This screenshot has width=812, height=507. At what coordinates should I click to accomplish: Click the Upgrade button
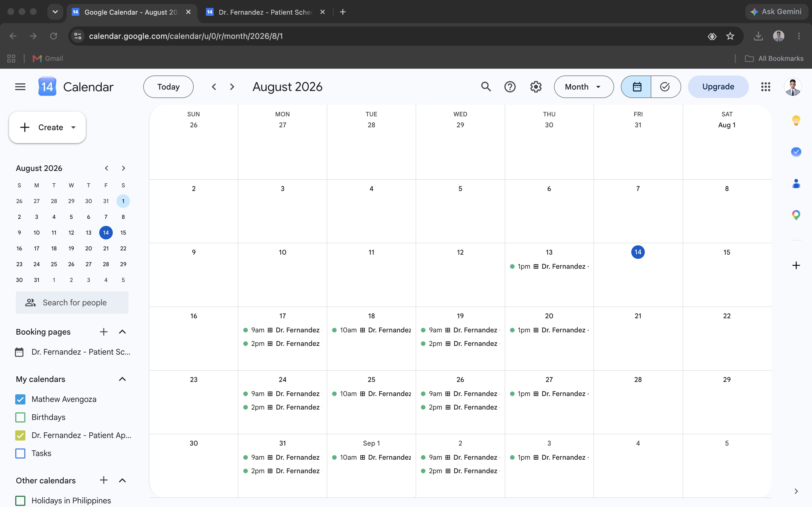pyautogui.click(x=718, y=87)
